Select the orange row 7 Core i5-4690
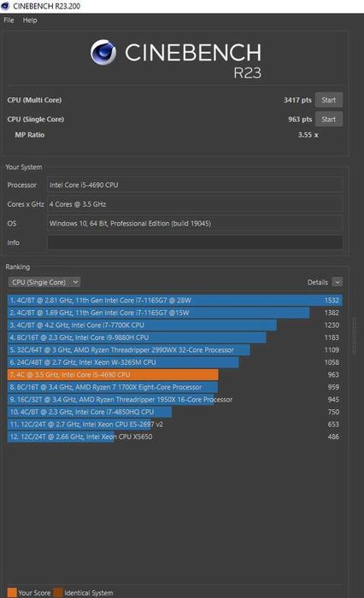The width and height of the screenshot is (364, 598). coord(175,374)
